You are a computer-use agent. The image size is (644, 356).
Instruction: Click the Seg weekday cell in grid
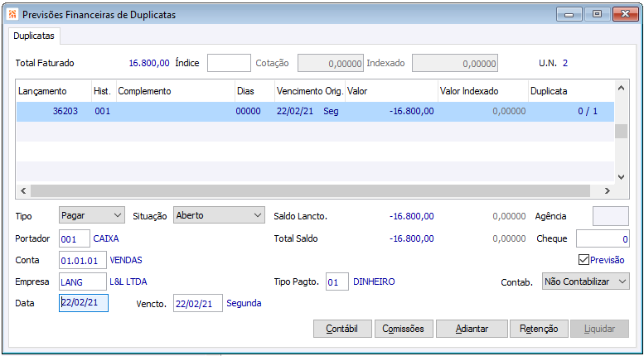(x=331, y=111)
